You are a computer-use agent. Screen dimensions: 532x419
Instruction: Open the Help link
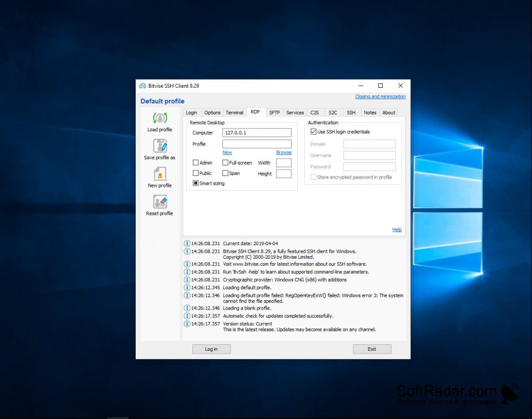pyautogui.click(x=397, y=230)
